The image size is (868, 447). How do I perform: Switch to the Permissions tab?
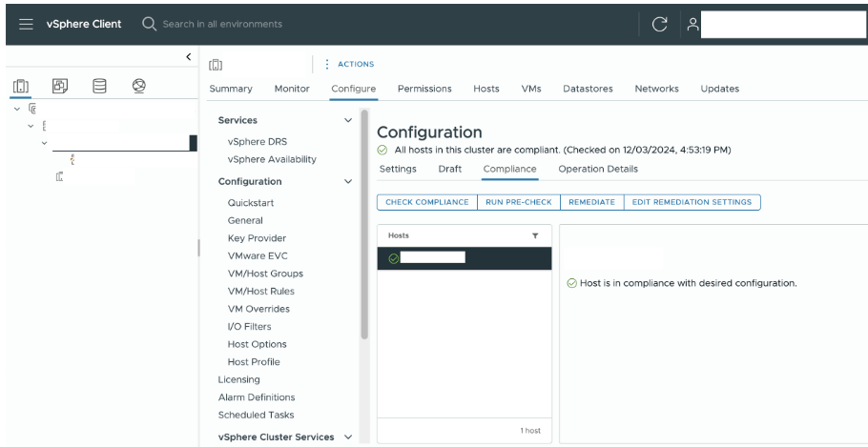click(424, 89)
